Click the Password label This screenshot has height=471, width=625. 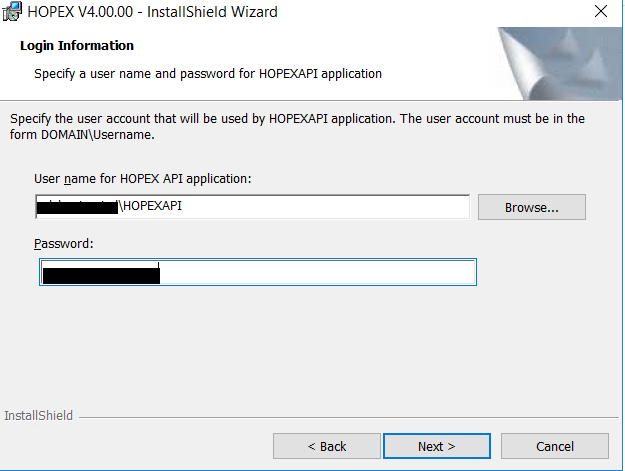click(x=63, y=243)
